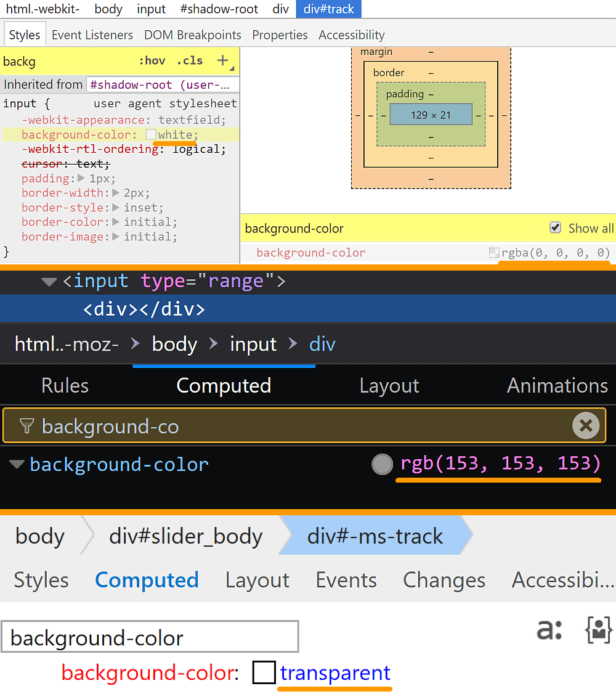This screenshot has width=616, height=694.
Task: Uncheck the Show all checkbox
Action: 556,228
